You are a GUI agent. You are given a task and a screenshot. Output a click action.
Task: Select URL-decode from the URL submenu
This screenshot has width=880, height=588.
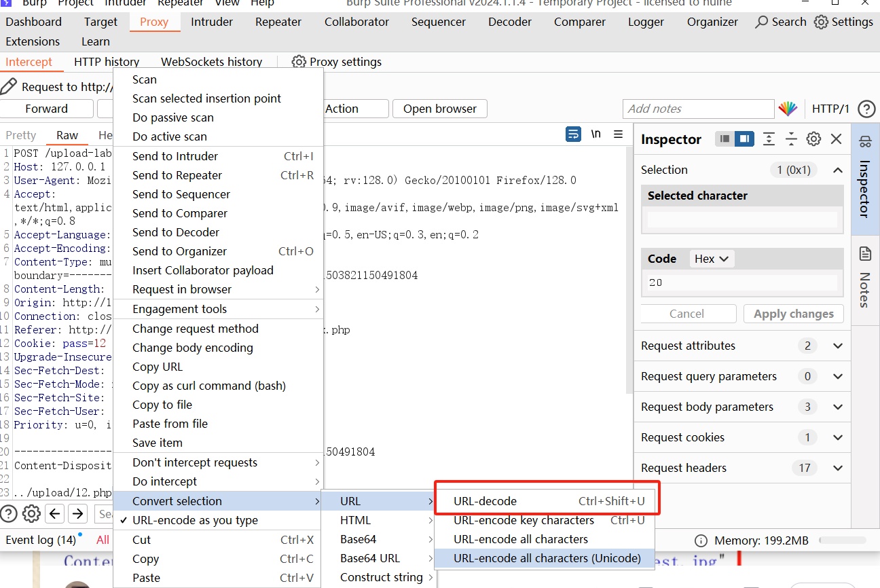(x=546, y=501)
